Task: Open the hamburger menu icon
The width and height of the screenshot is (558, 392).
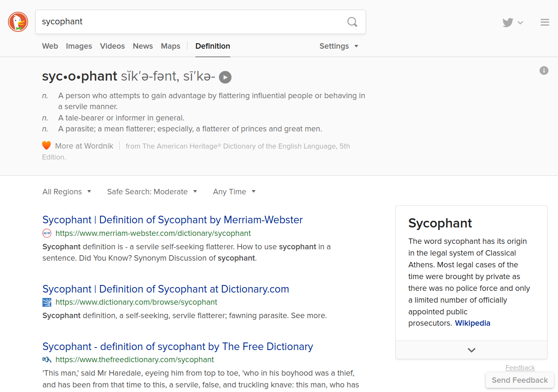Action: [x=545, y=22]
